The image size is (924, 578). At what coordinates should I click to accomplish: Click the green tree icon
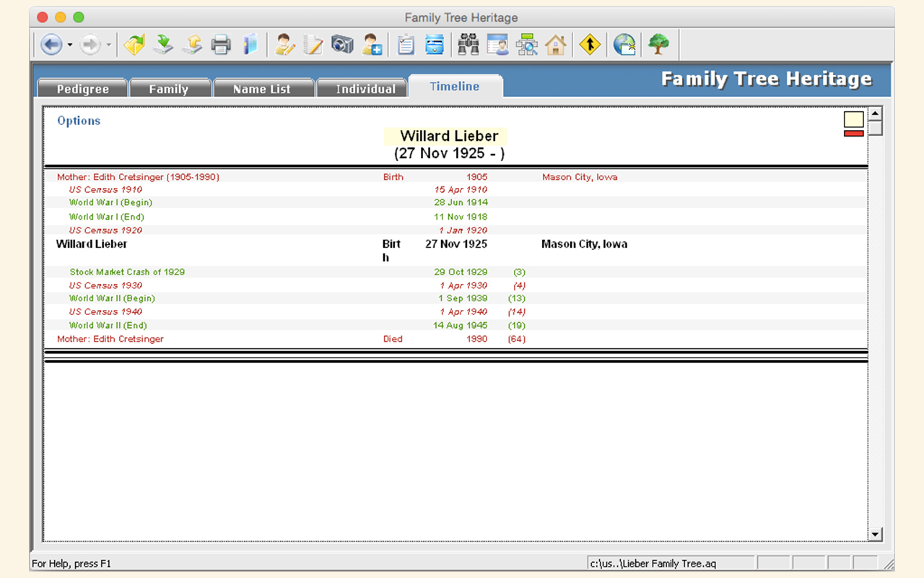[658, 45]
